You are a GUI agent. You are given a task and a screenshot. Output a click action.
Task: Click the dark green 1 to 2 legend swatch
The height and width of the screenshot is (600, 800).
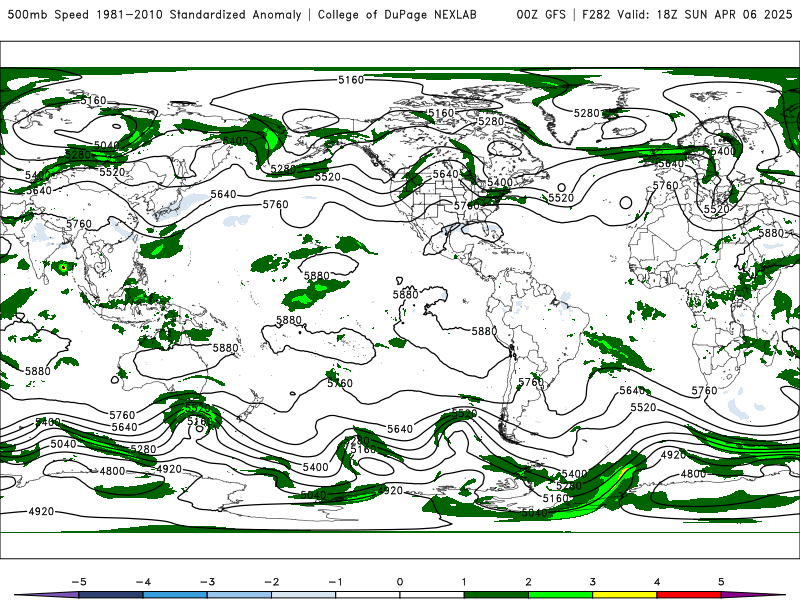coord(496,595)
